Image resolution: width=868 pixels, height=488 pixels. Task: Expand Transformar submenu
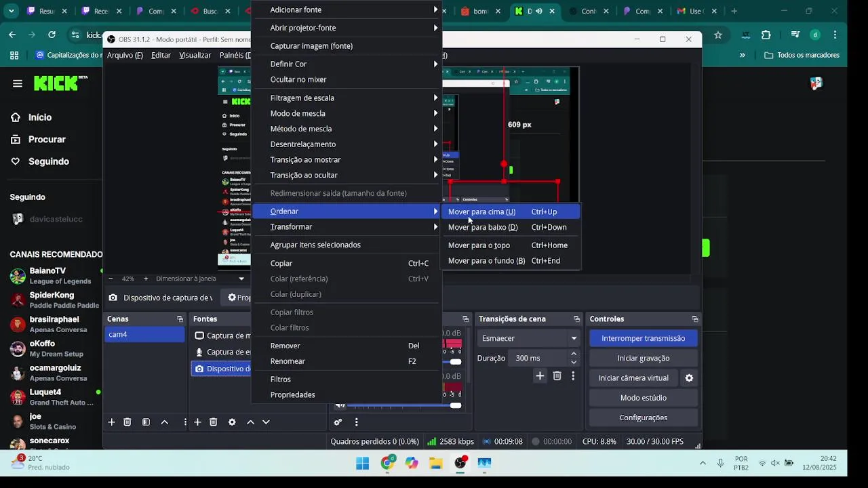click(346, 227)
